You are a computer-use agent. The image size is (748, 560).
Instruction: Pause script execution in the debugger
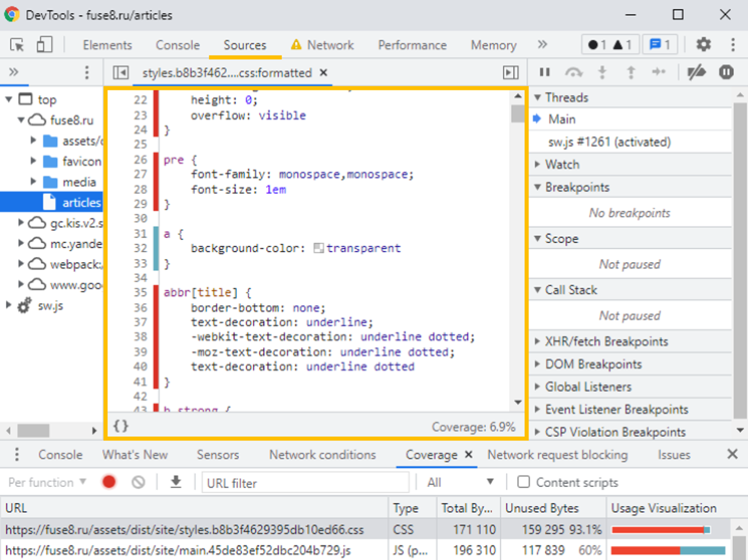[x=544, y=72]
